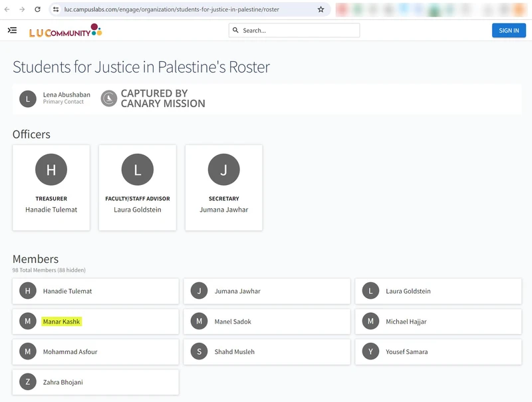Click the browser forward arrow

click(x=22, y=9)
